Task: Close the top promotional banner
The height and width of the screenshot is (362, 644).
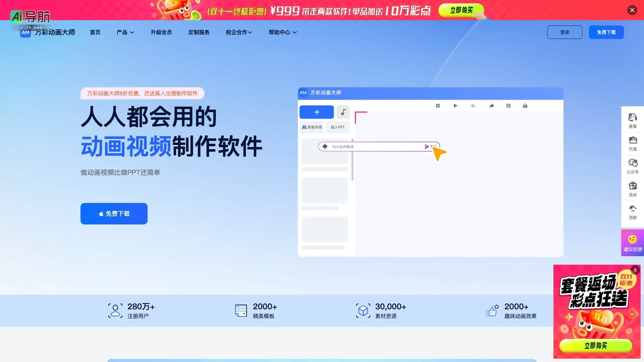Action: [632, 10]
